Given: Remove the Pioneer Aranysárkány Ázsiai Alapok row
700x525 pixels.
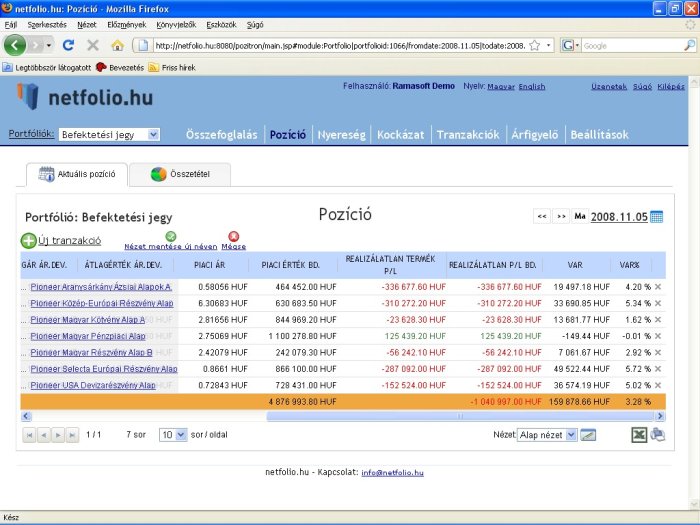Looking at the screenshot, I should pyautogui.click(x=658, y=287).
